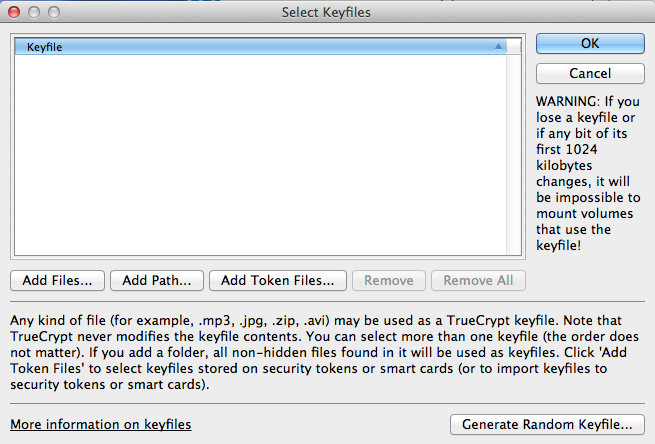
Task: Close the Select Keyfiles window with the red button
Action: tap(14, 13)
